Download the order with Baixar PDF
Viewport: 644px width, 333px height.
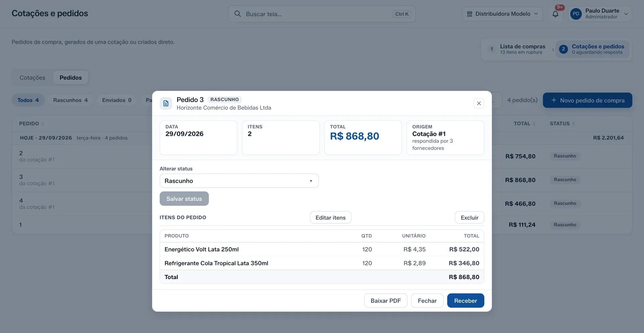(x=385, y=300)
